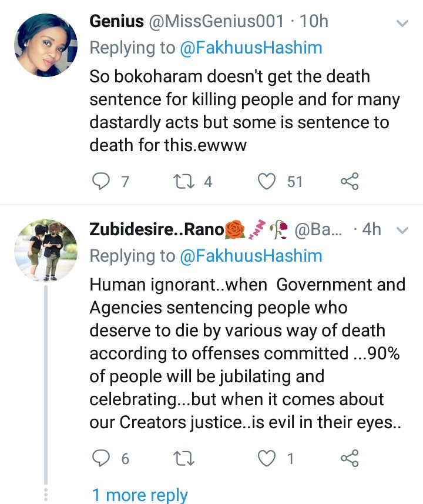Image resolution: width=423 pixels, height=504 pixels.
Task: Open options chevron on Genius tweet
Action: 402,24
